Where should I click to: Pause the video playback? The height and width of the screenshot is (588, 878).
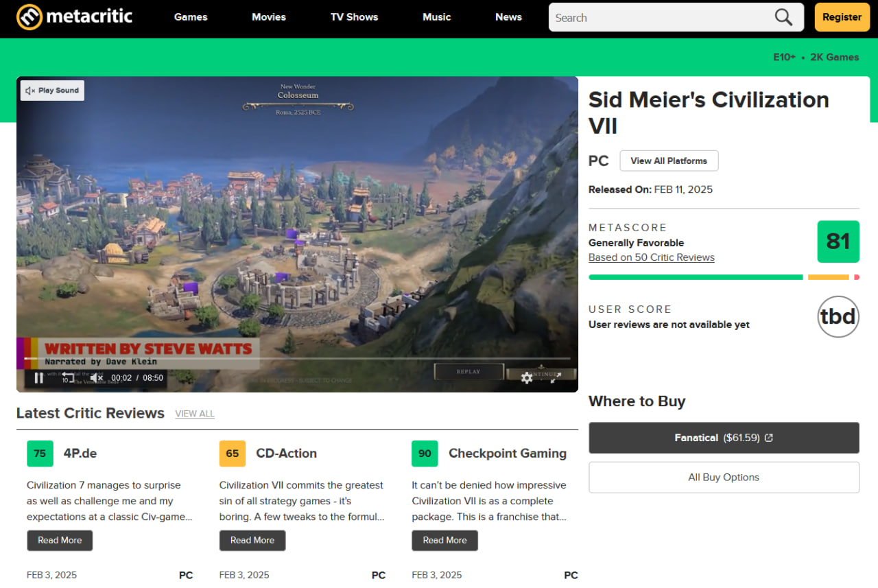point(38,377)
